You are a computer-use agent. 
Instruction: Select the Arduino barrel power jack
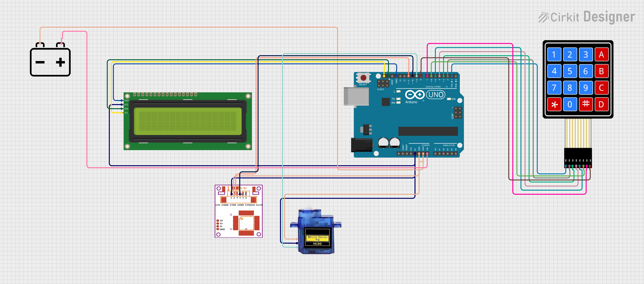[x=362, y=145]
